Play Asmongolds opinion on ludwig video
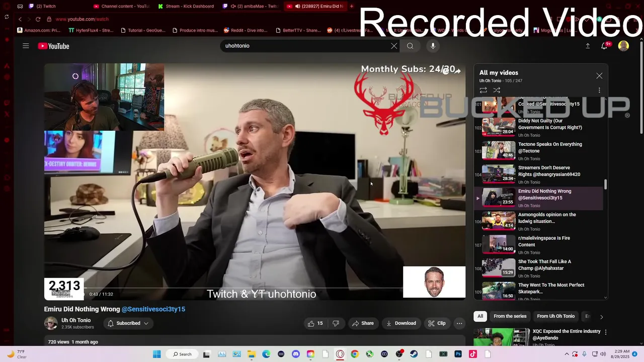Viewport: 644px width, 362px height. [538, 221]
